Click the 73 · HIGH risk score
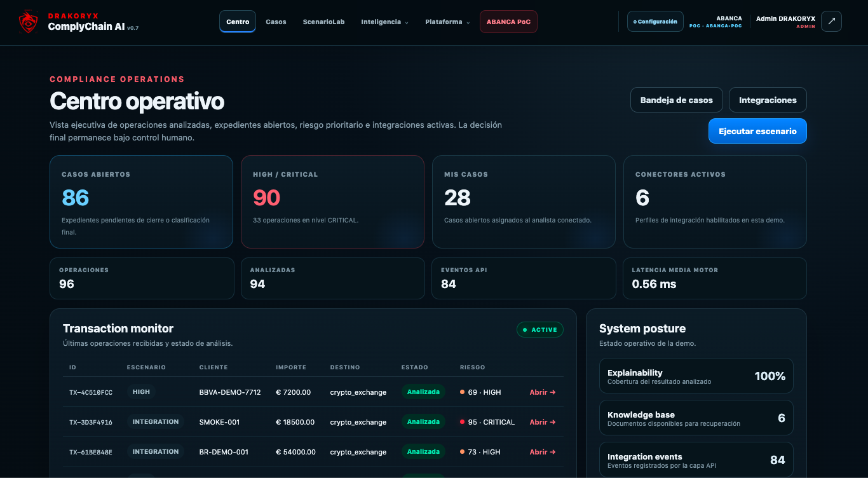Screen dimensions: 868x478 tap(480, 452)
